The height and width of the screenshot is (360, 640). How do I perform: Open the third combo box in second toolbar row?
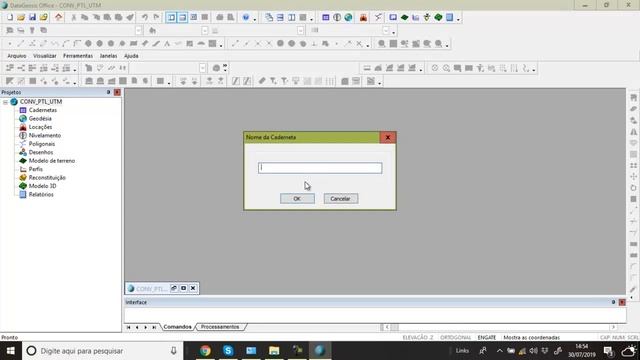300,30
